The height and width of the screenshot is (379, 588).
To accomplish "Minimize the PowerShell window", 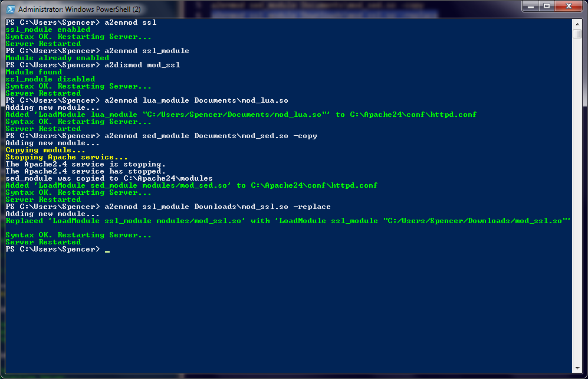I will (530, 7).
